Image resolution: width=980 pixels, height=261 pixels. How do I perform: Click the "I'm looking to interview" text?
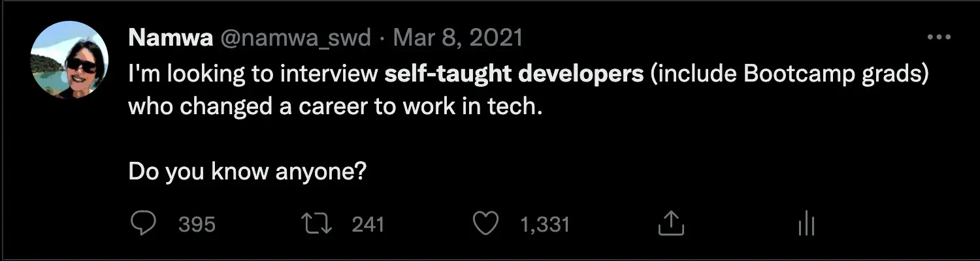click(x=253, y=73)
